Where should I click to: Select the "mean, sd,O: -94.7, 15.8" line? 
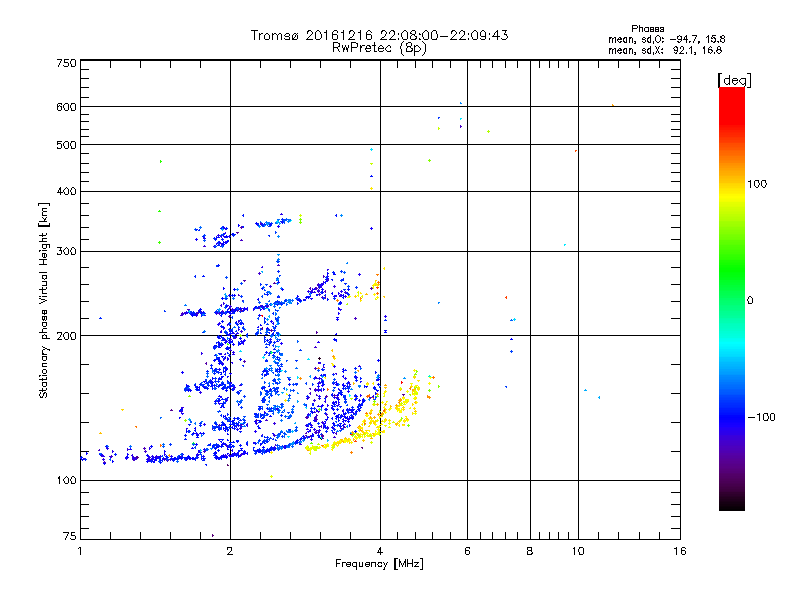click(x=666, y=40)
